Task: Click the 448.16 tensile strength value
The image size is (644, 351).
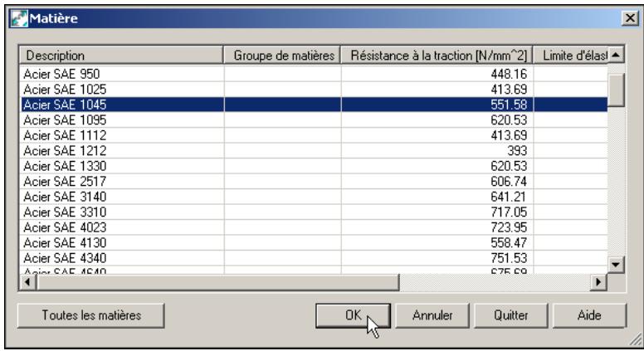Action: [509, 74]
